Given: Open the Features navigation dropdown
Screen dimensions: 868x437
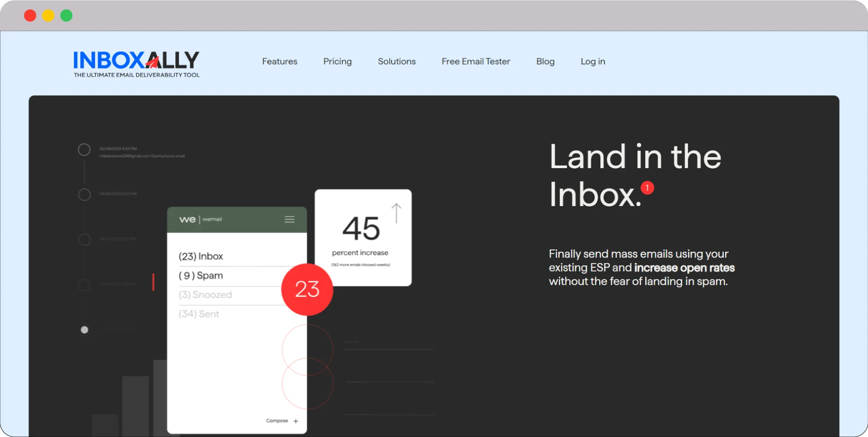Looking at the screenshot, I should click(x=279, y=61).
